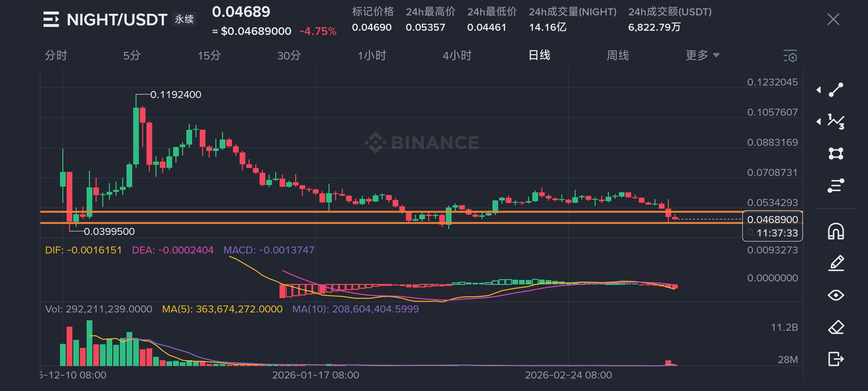Click the pencil edit drawing icon
The width and height of the screenshot is (868, 391).
pyautogui.click(x=836, y=263)
